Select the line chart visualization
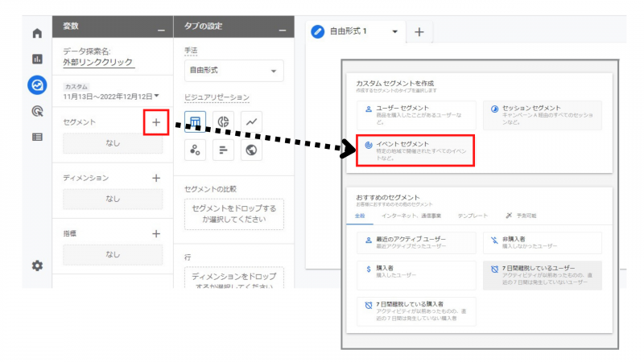 [252, 121]
